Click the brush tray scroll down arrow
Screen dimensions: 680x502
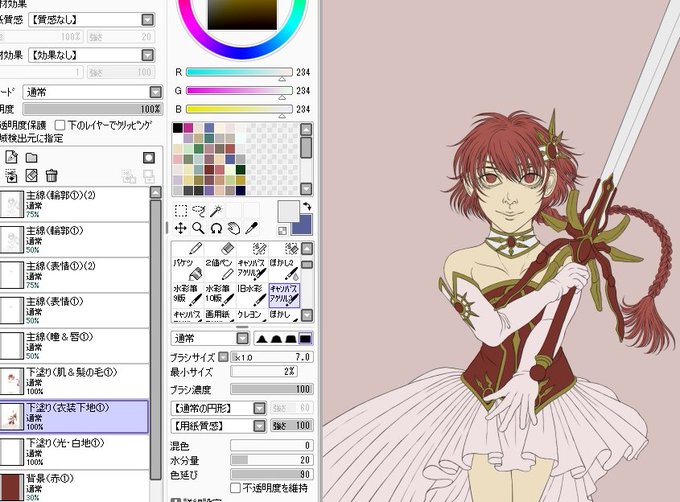[x=307, y=315]
